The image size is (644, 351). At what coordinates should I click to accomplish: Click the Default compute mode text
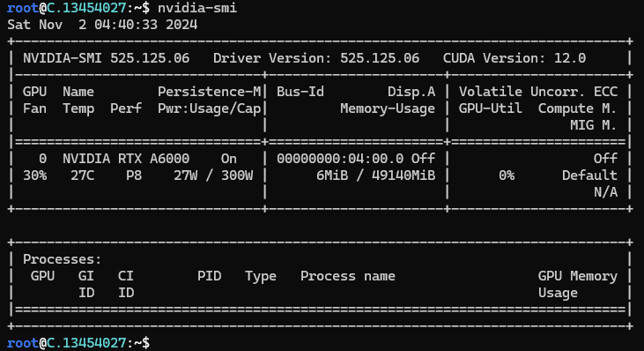[x=589, y=175]
